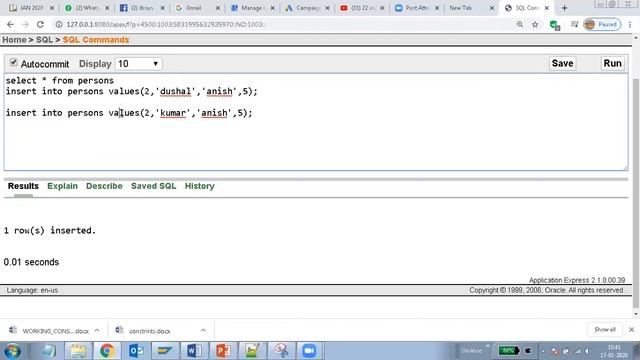
Task: Close the downloads bar
Action: coord(631,329)
